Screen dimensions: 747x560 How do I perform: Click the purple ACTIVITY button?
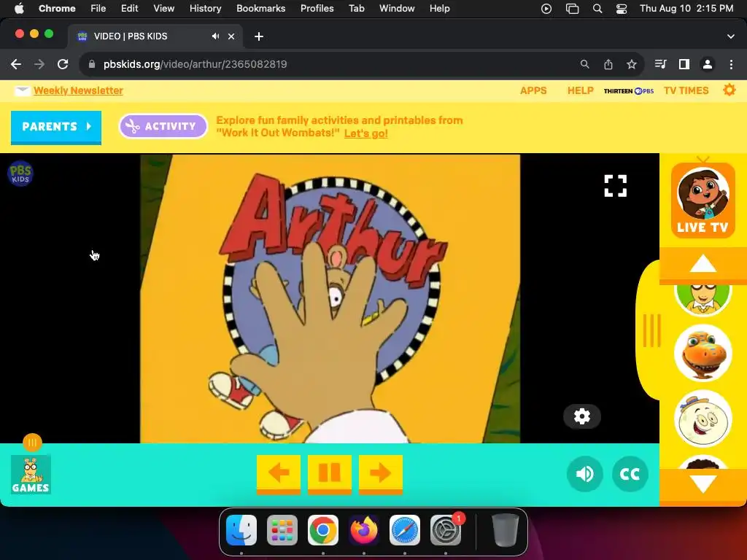pos(163,126)
